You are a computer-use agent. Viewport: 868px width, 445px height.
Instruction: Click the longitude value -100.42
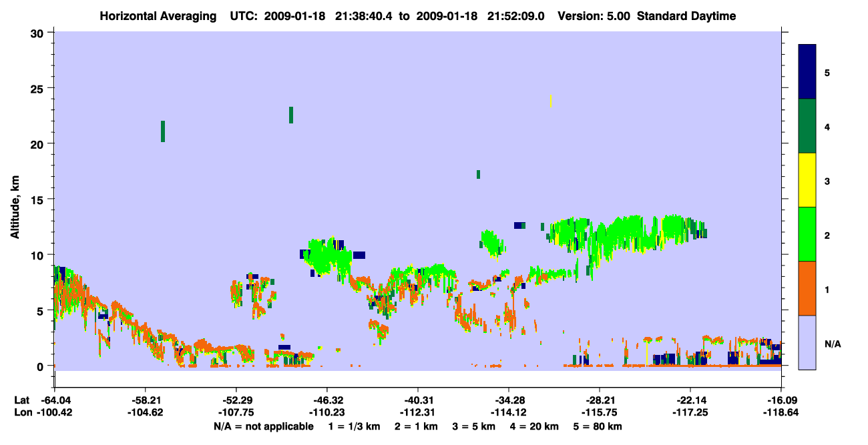point(54,412)
